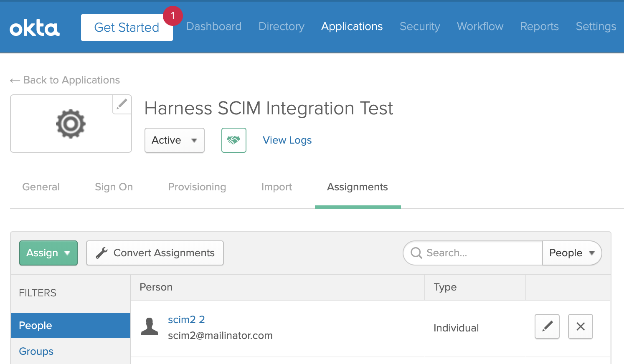Image resolution: width=624 pixels, height=364 pixels.
Task: Expand the Assign dropdown button
Action: (x=48, y=253)
